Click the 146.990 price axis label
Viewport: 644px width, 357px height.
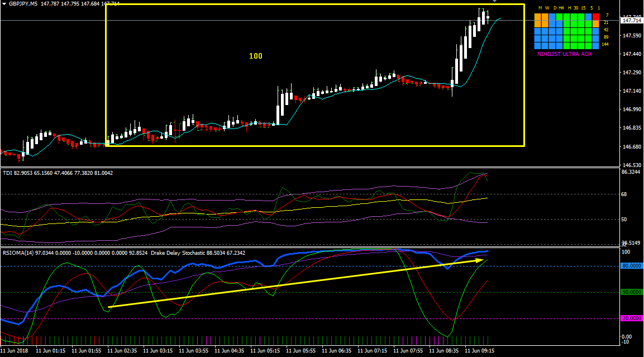[x=632, y=110]
